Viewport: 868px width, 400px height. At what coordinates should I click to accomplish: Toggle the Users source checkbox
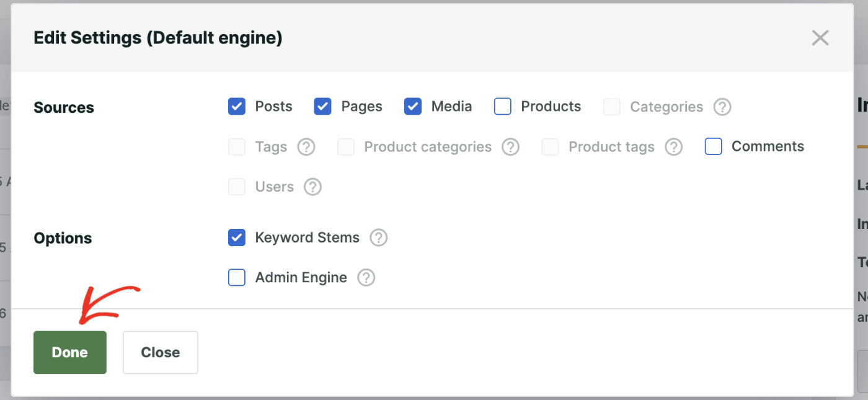tap(237, 187)
